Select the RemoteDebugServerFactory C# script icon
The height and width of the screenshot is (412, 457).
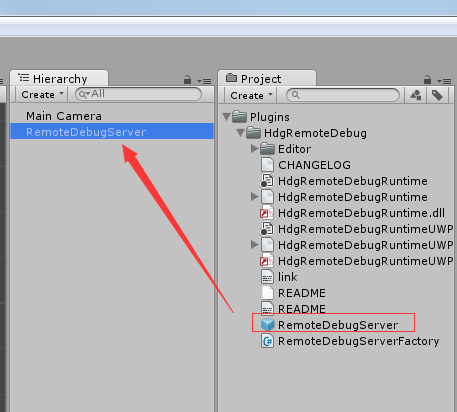tap(267, 341)
